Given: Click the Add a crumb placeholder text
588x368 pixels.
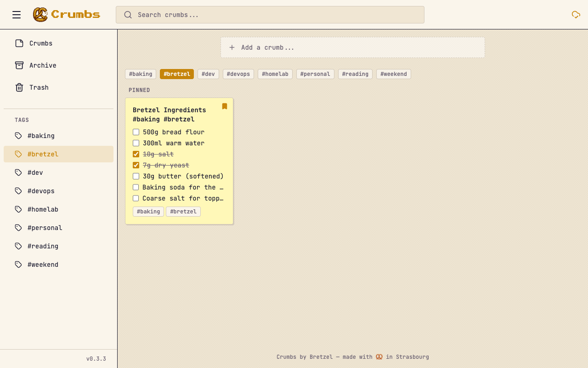Looking at the screenshot, I should coord(267,47).
